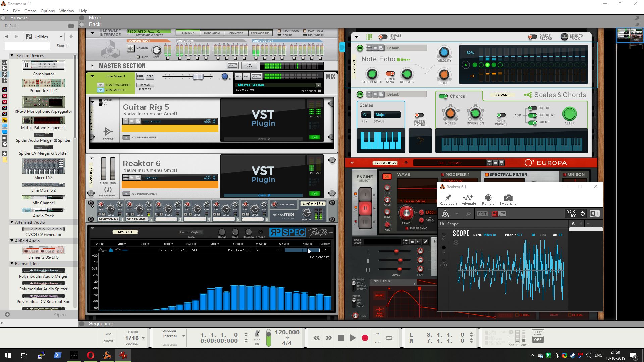This screenshot has width=644, height=362.
Task: Click the red Record button
Action: point(365,338)
